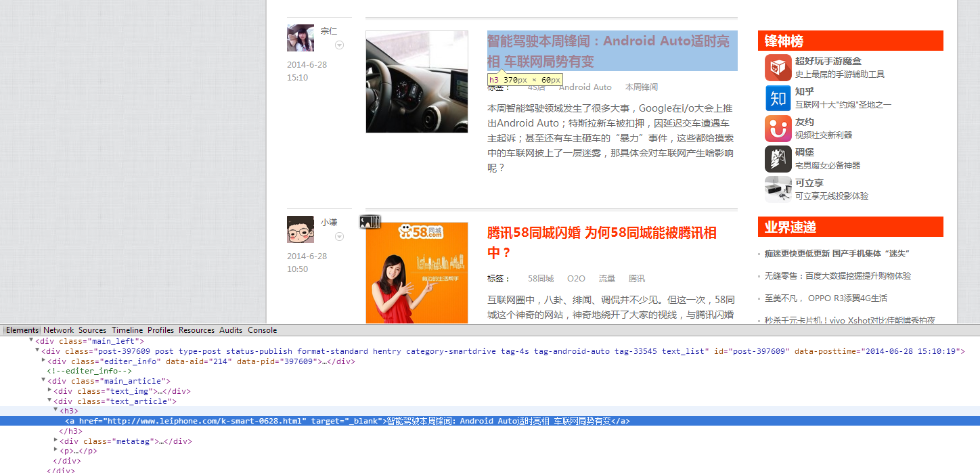Open the dropdown arrow under author 宗仁

(339, 45)
